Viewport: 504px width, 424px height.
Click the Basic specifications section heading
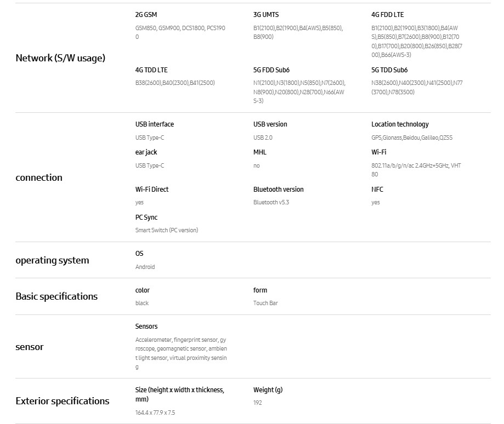pos(56,296)
